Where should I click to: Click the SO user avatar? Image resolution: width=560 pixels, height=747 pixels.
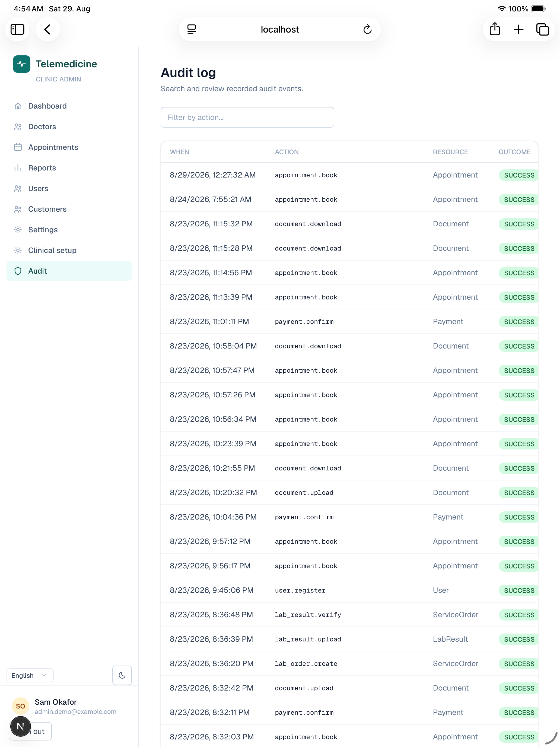(21, 706)
